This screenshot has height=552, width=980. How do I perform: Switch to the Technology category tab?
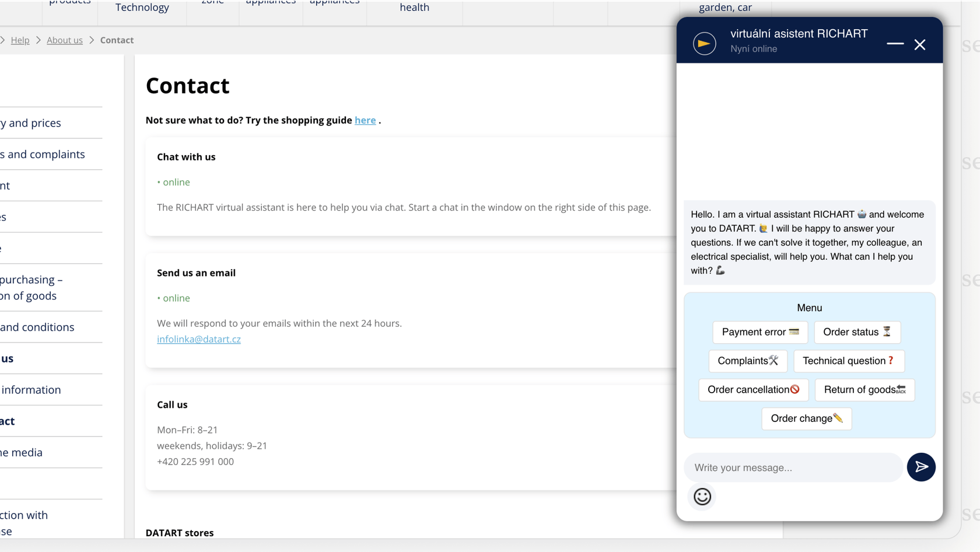[141, 8]
